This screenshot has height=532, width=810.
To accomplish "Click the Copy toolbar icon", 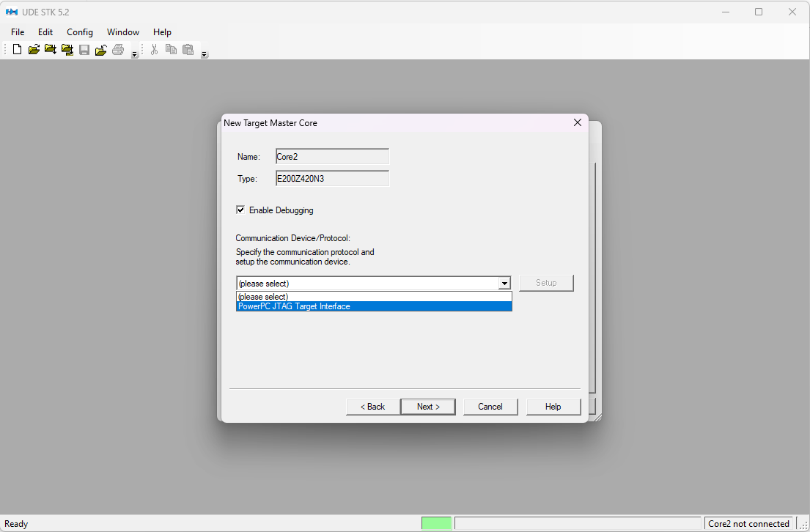I will click(171, 49).
